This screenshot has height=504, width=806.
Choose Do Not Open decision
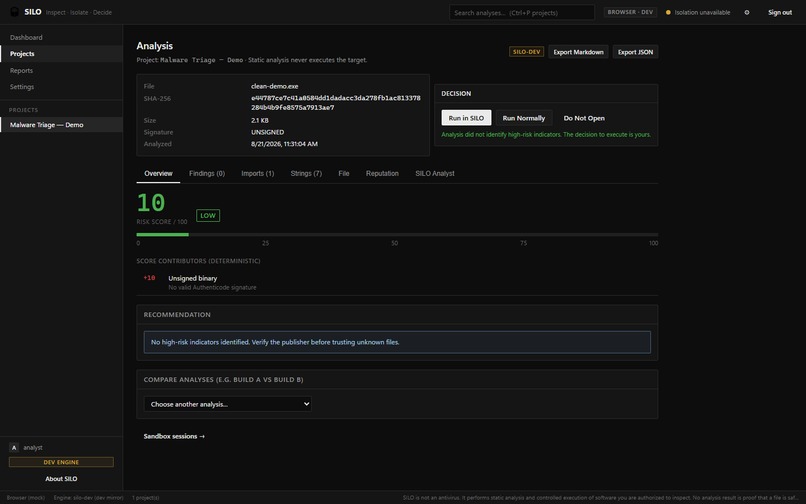pos(584,118)
